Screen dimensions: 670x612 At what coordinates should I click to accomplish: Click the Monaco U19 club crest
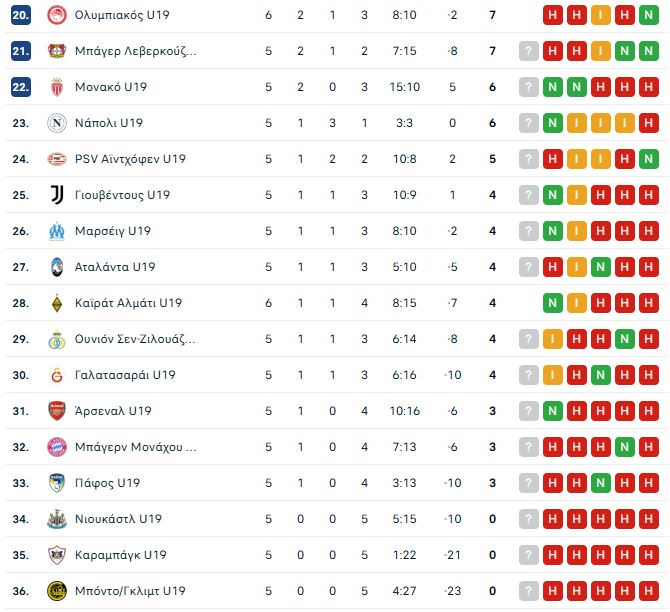click(56, 87)
